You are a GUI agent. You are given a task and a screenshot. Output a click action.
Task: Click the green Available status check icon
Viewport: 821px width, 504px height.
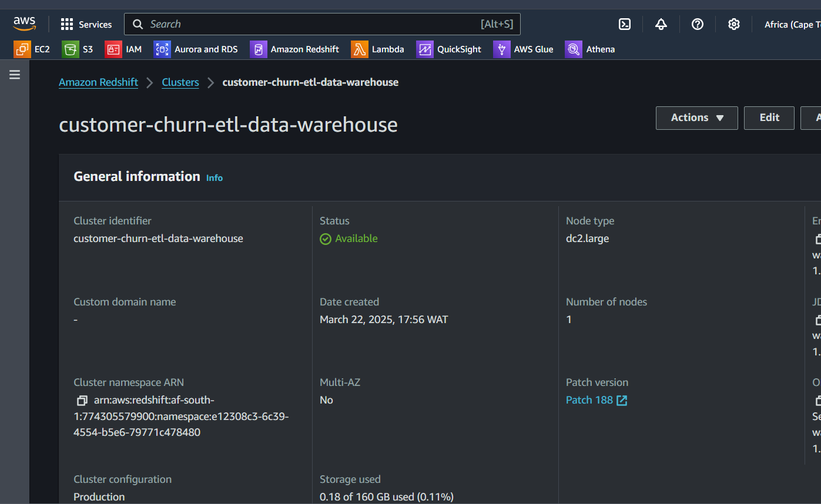coord(325,239)
